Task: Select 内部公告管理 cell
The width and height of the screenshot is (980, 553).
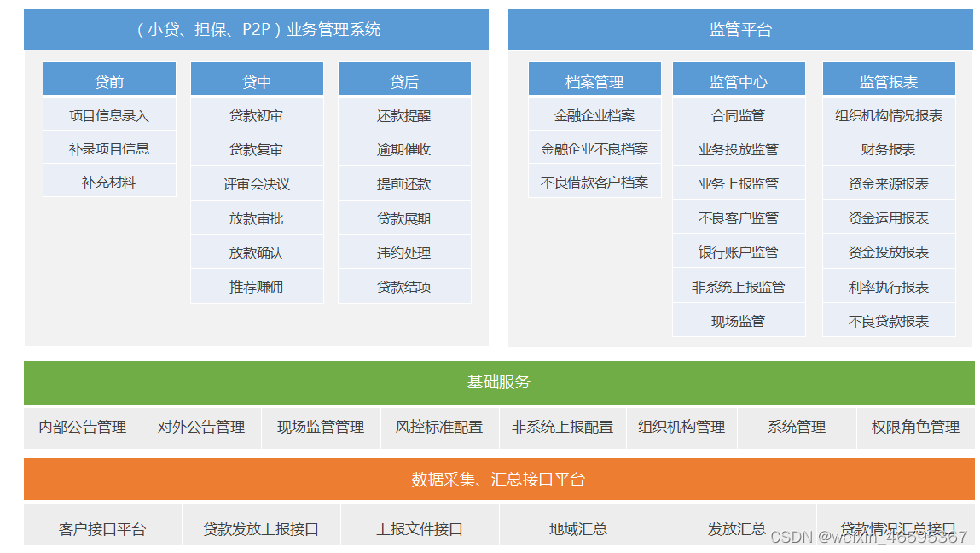Action: (x=83, y=428)
